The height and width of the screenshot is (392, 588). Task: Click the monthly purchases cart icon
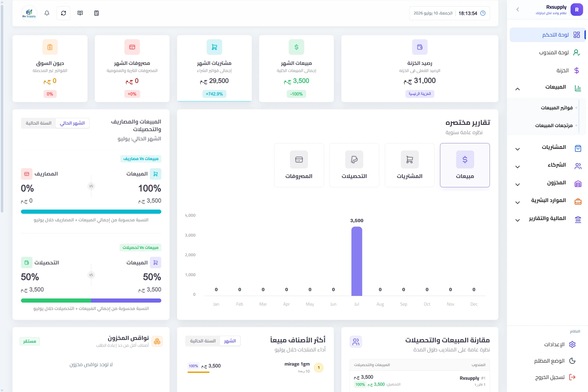click(214, 47)
